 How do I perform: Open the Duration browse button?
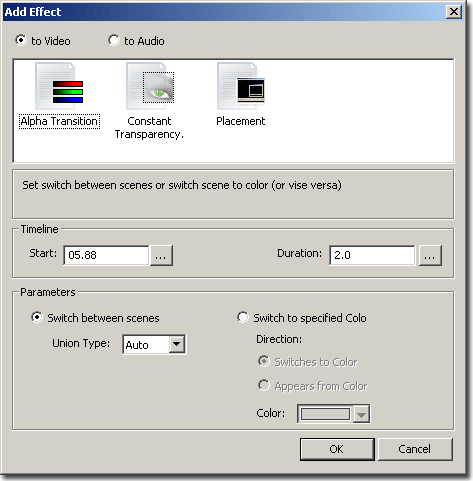coord(430,256)
